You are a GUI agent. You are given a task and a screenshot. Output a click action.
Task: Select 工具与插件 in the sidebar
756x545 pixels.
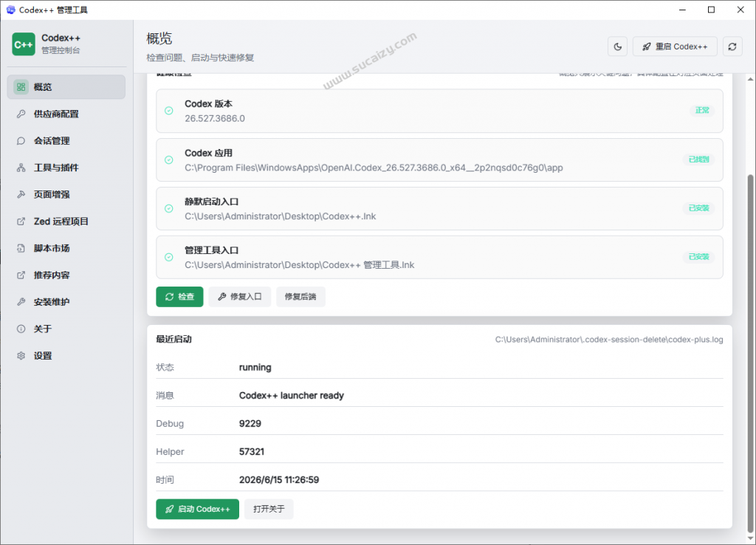click(66, 168)
